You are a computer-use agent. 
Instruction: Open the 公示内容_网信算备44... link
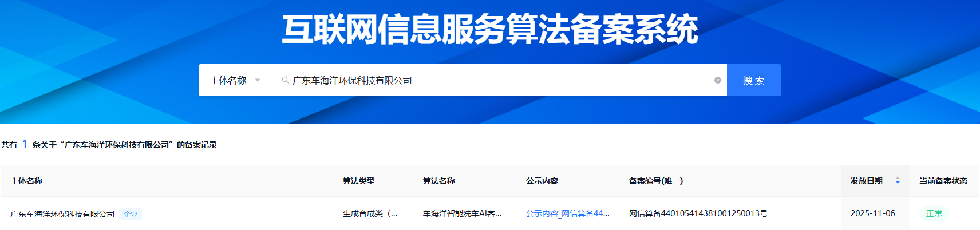click(567, 213)
